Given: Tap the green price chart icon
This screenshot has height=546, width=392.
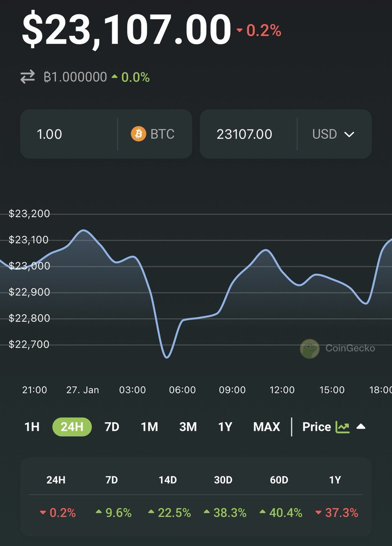Looking at the screenshot, I should [x=342, y=427].
